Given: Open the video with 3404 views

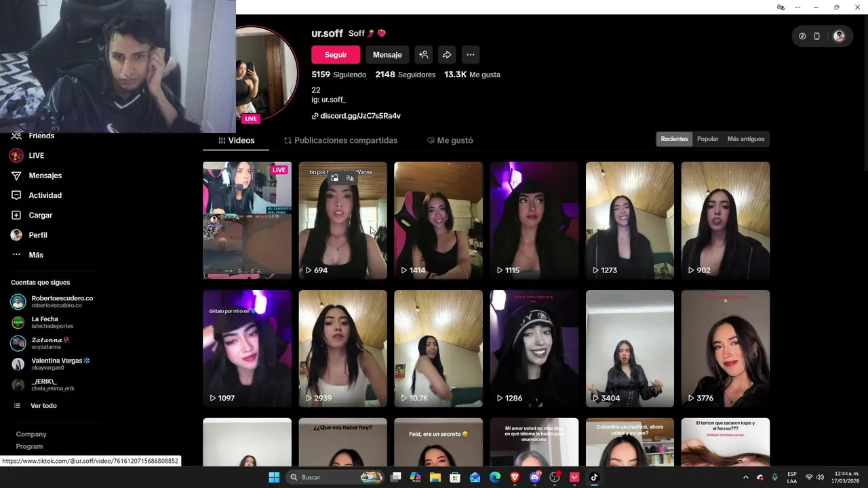Looking at the screenshot, I should click(x=630, y=348).
